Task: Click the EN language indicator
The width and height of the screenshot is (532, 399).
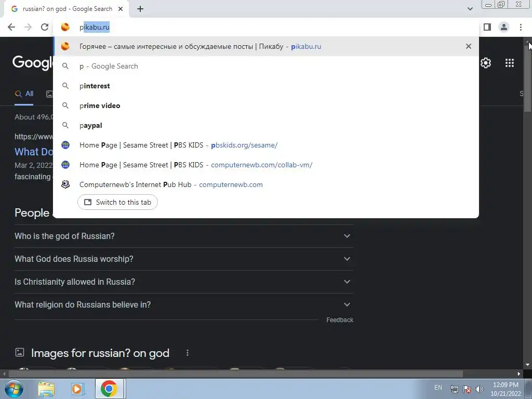Action: pyautogui.click(x=438, y=388)
